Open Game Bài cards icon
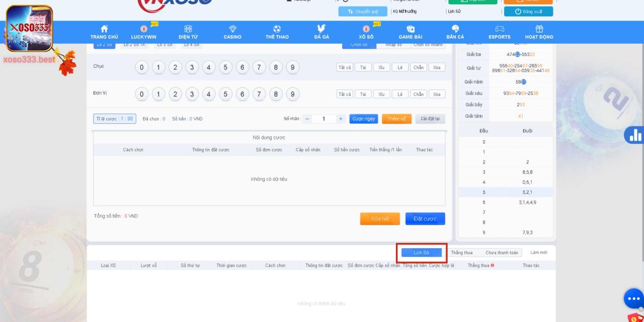This screenshot has height=322, width=644. (410, 29)
